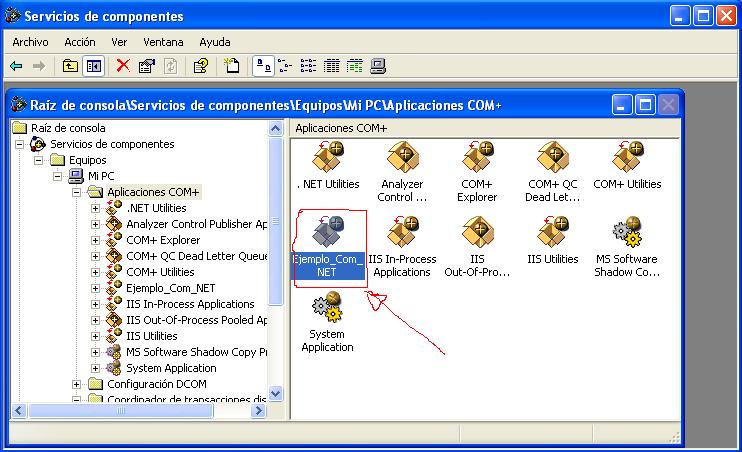This screenshot has width=742, height=452.
Task: Collapse the Equipos tree node
Action: click(x=38, y=160)
